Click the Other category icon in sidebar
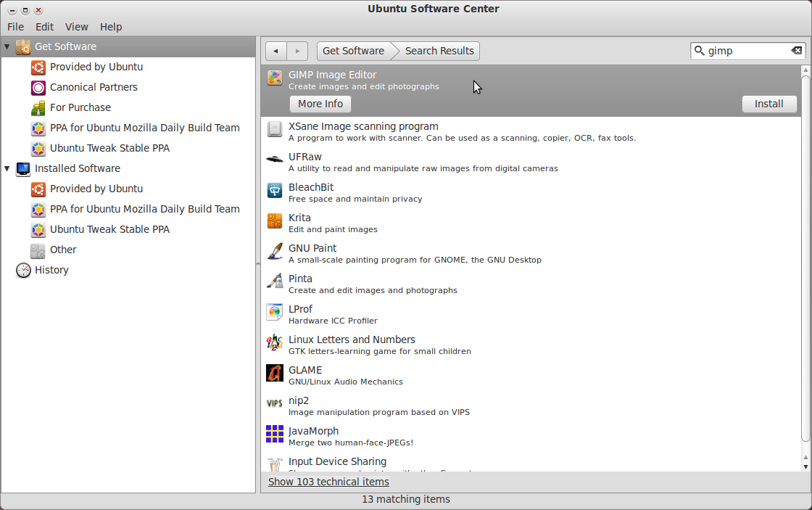 [x=38, y=250]
